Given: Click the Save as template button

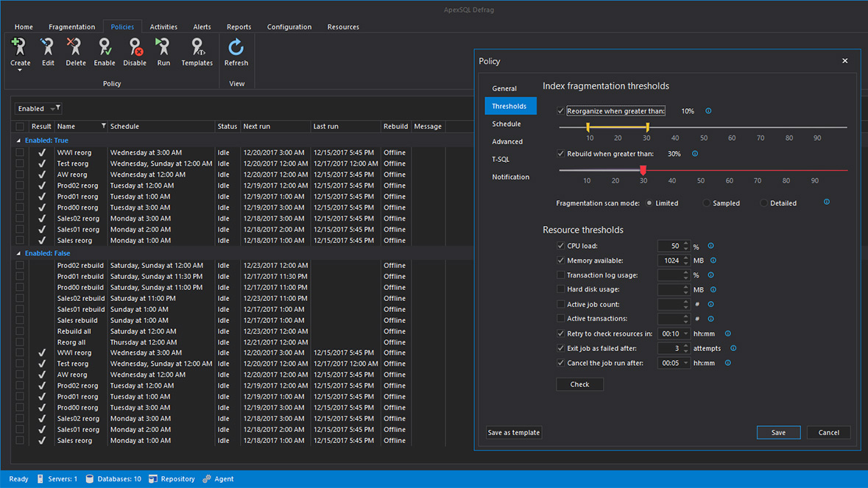Looking at the screenshot, I should click(x=513, y=432).
